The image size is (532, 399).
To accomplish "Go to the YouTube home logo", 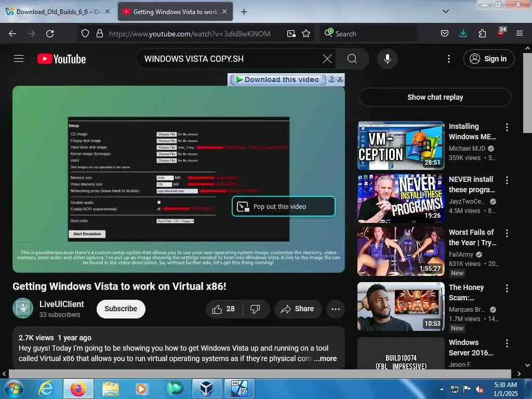I will (x=61, y=59).
